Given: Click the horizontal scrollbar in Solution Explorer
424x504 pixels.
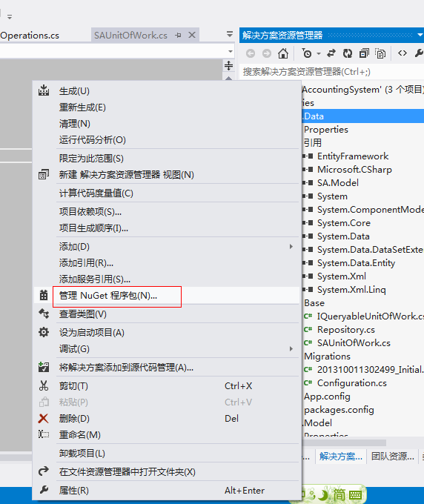Looking at the screenshot, I should click(344, 442).
